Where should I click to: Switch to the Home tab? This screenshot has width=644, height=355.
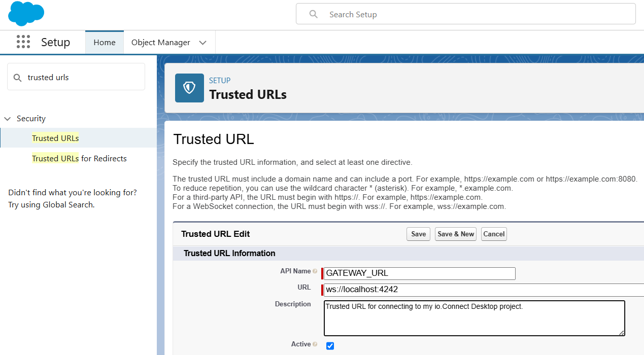[105, 43]
